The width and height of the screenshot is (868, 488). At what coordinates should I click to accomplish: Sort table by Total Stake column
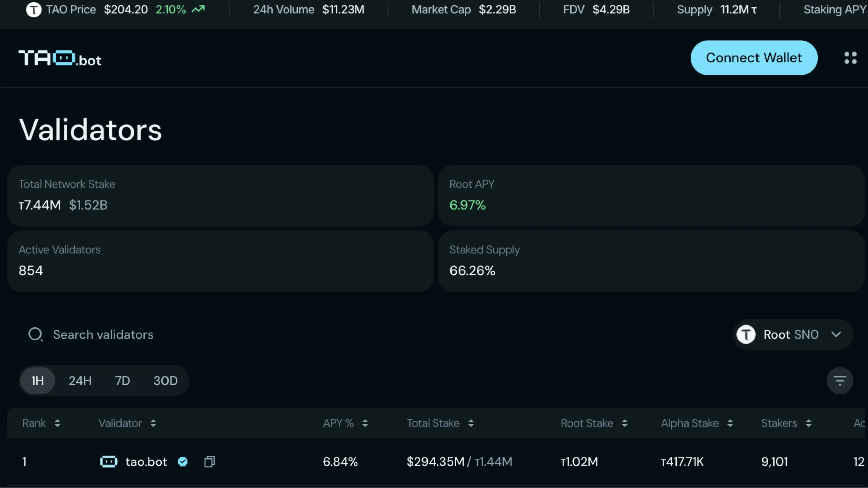(x=471, y=423)
